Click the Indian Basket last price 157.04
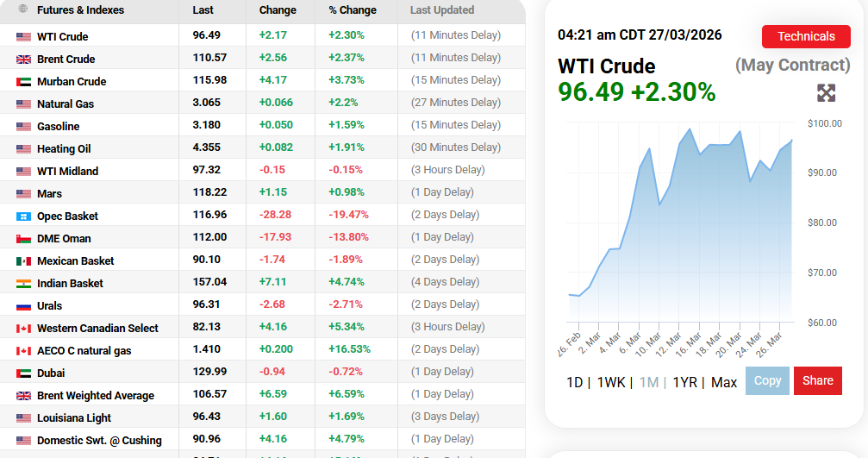Viewport: 868px width, 458px height. coord(209,282)
